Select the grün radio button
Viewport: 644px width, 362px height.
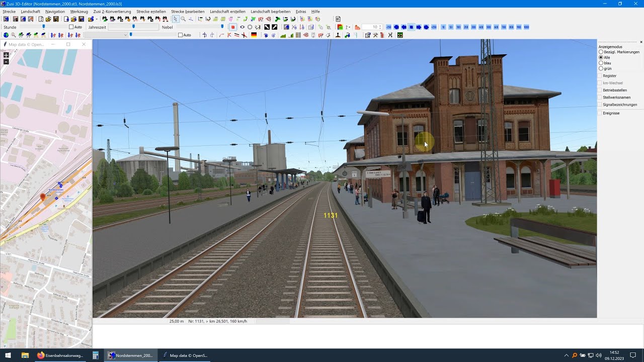(601, 68)
